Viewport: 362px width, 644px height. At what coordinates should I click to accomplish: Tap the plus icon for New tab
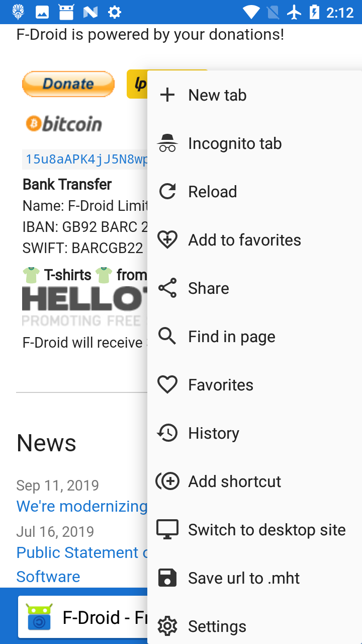pos(167,95)
